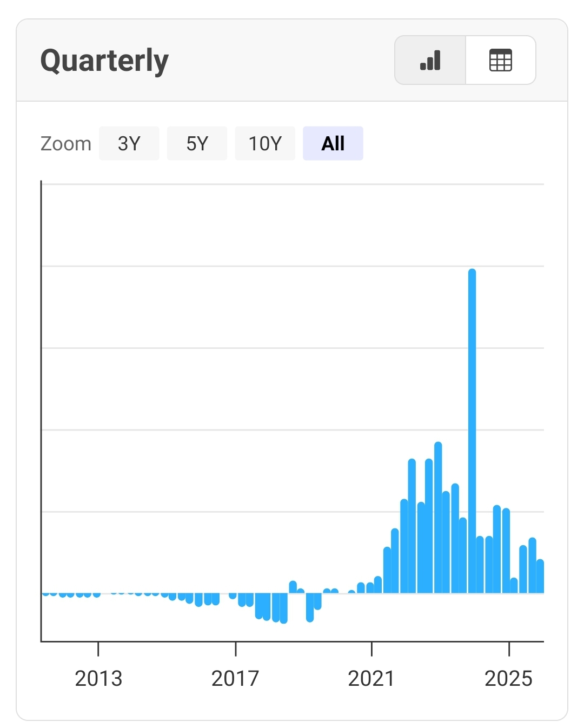Screen dimensions: 584x728
Task: Set zoom range to 10Y
Action: pyautogui.click(x=265, y=143)
